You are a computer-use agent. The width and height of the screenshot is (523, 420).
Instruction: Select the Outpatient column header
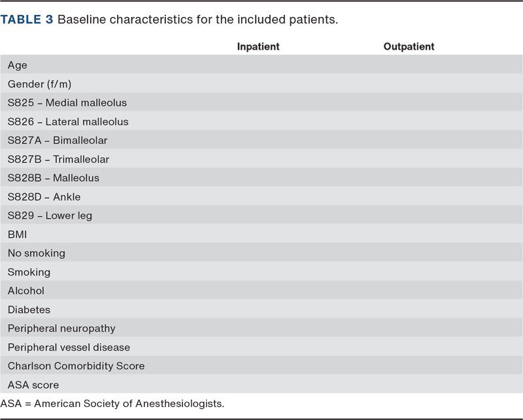point(409,47)
